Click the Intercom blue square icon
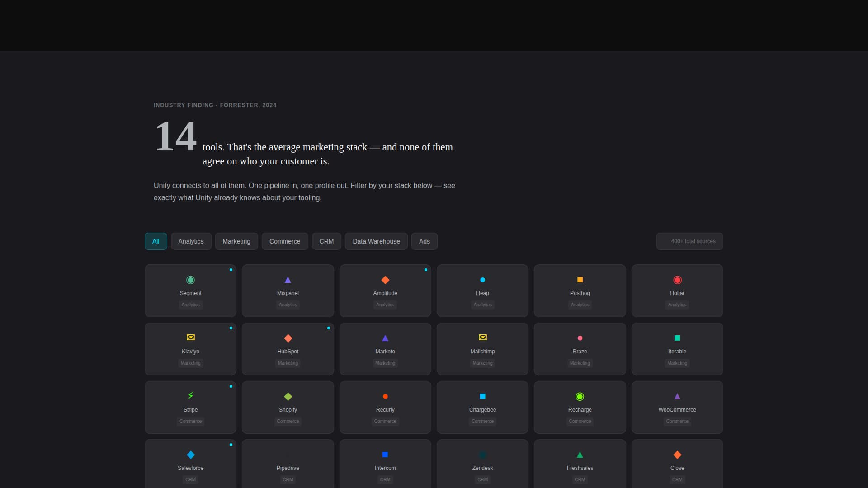The image size is (868, 488). 385,455
